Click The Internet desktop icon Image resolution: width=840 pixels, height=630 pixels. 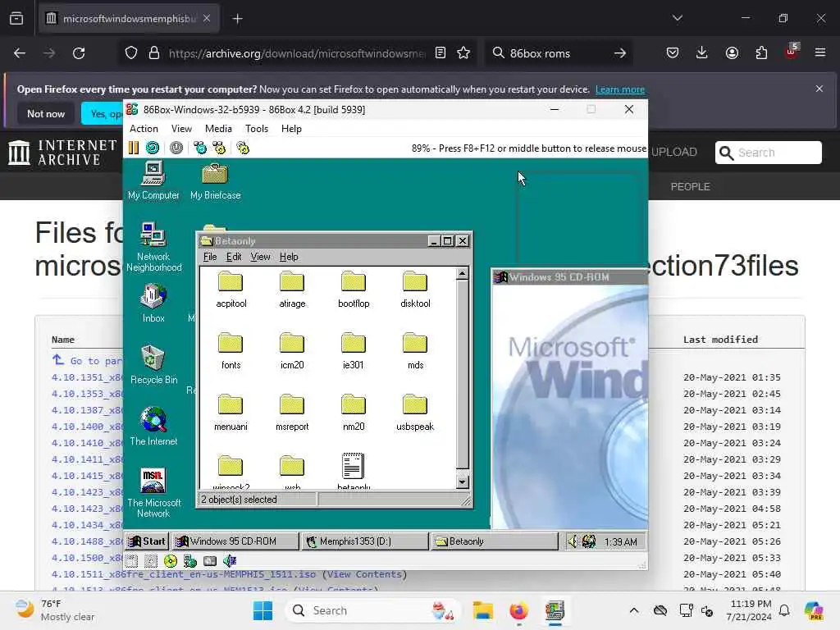click(x=153, y=427)
